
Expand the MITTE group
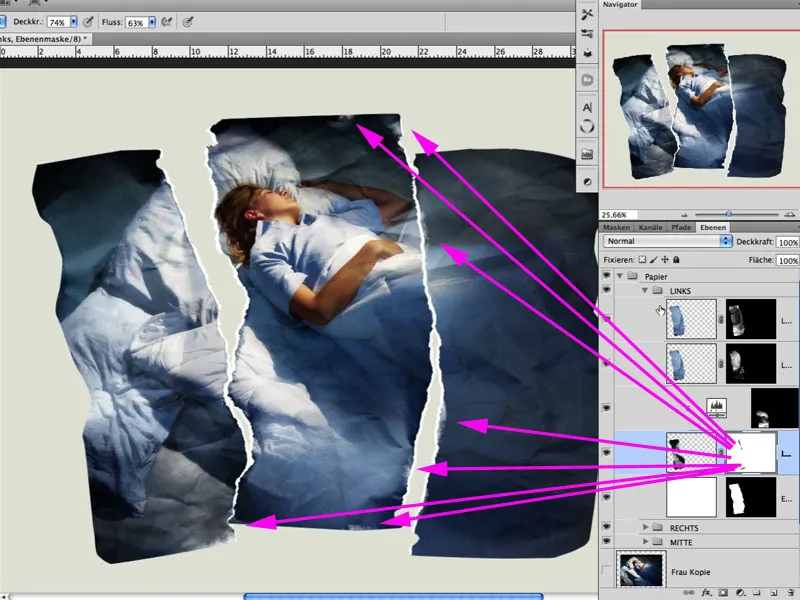646,542
